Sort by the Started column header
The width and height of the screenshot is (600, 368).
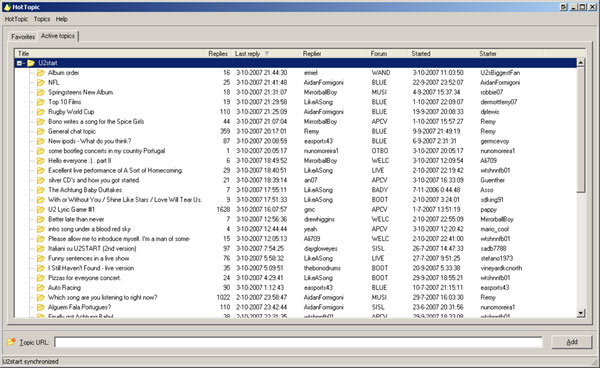441,54
